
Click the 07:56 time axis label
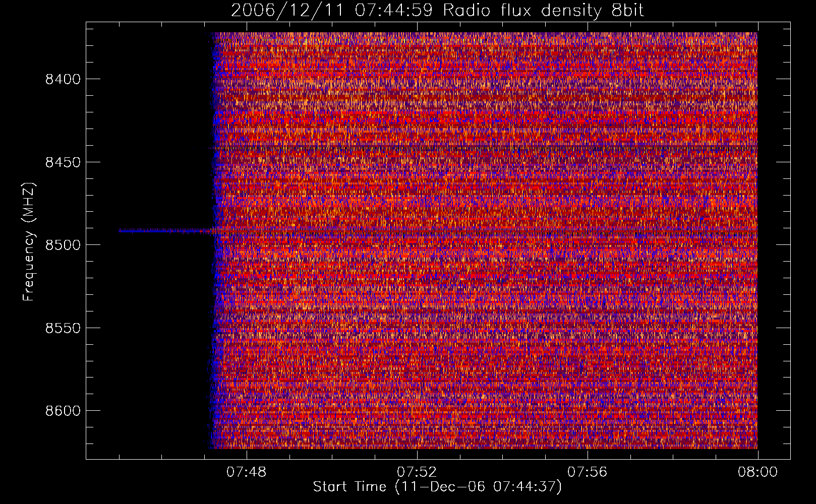pos(588,472)
